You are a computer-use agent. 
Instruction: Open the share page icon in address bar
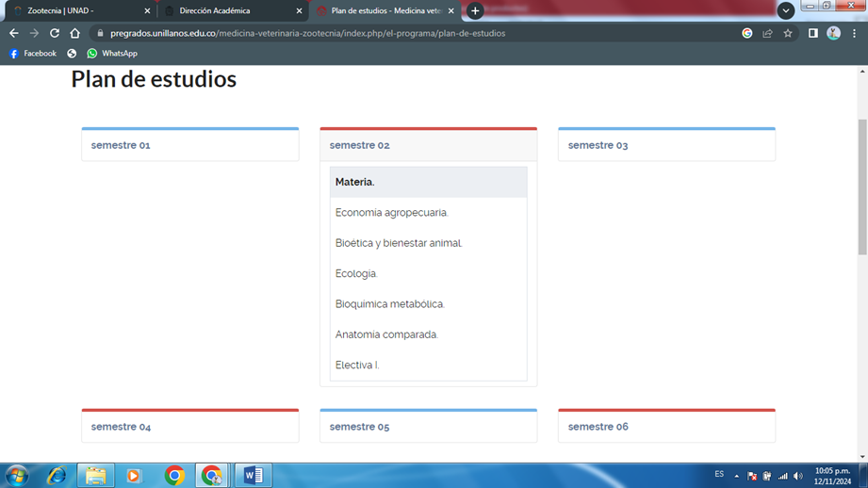tap(767, 33)
